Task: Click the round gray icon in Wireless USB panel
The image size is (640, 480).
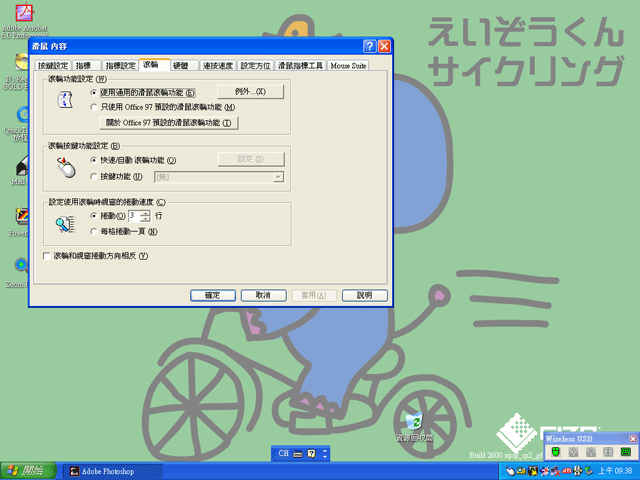Action: pos(608,451)
